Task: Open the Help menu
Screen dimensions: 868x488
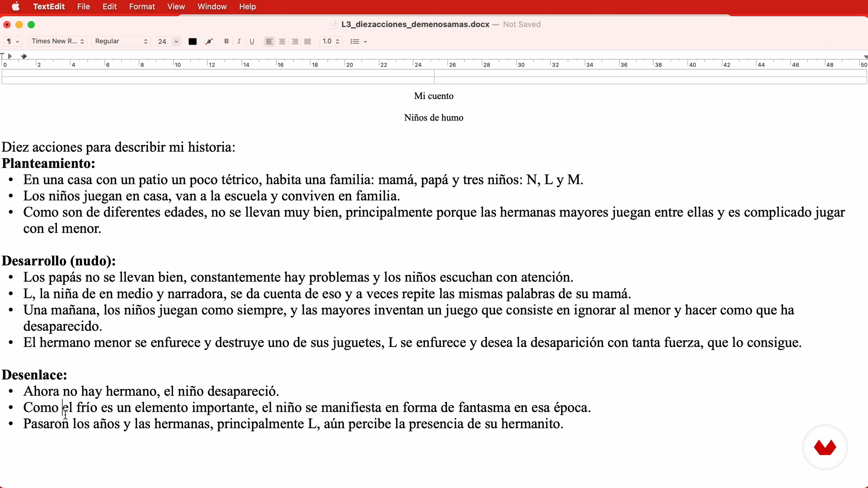Action: [247, 6]
